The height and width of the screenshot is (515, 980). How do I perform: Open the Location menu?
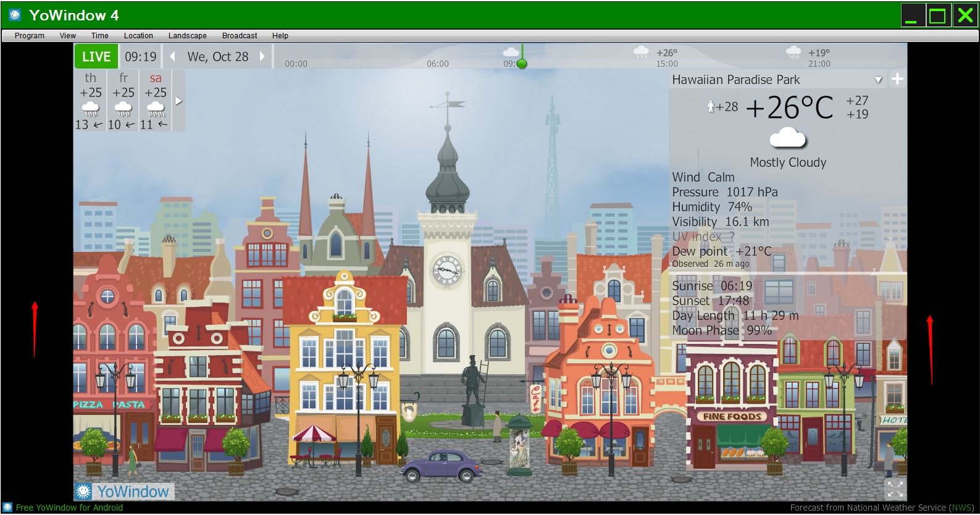tap(138, 36)
